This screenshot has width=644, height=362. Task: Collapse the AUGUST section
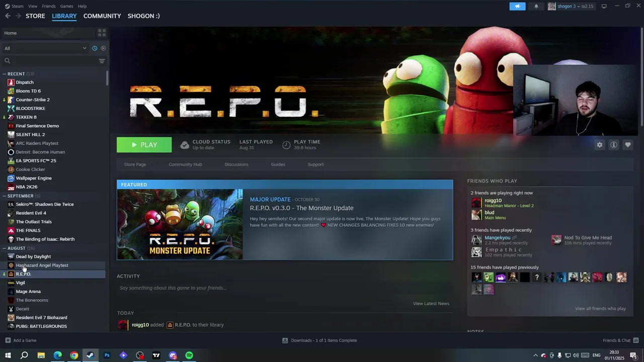pyautogui.click(x=4, y=248)
